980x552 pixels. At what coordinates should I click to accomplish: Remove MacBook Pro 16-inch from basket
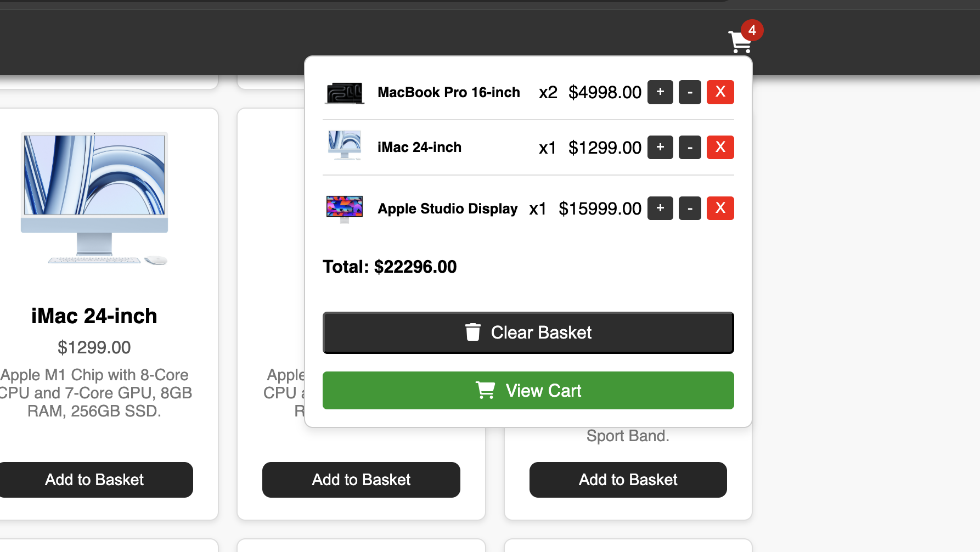[x=720, y=92]
